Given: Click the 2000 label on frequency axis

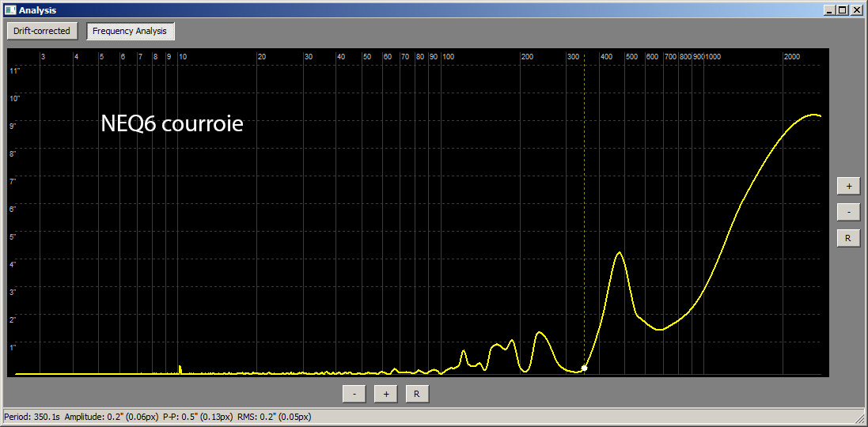Looking at the screenshot, I should coord(791,56).
